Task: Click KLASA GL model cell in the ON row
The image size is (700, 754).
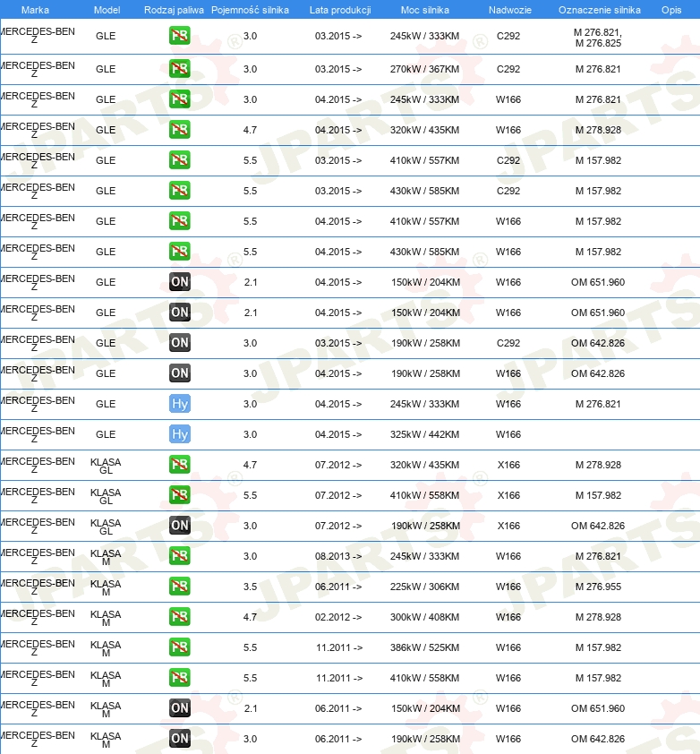Action: point(106,527)
